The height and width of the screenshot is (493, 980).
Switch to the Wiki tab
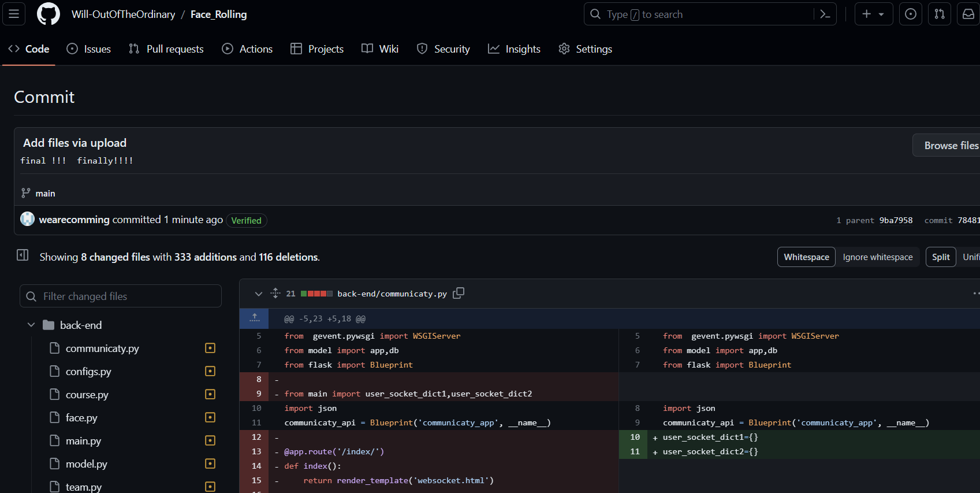380,49
